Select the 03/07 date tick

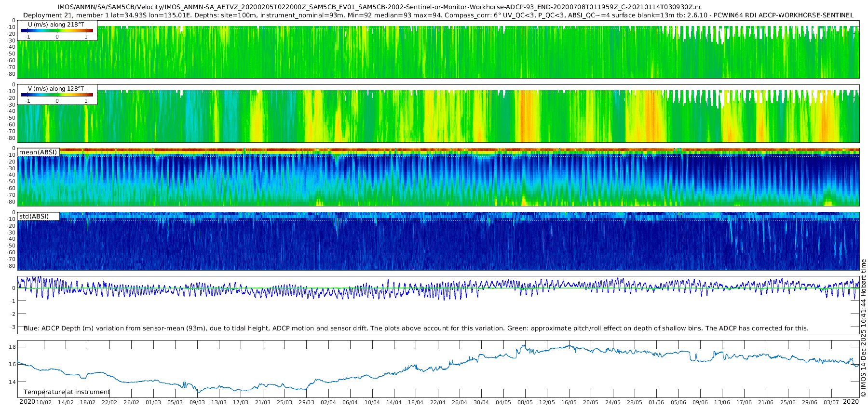tap(831, 402)
